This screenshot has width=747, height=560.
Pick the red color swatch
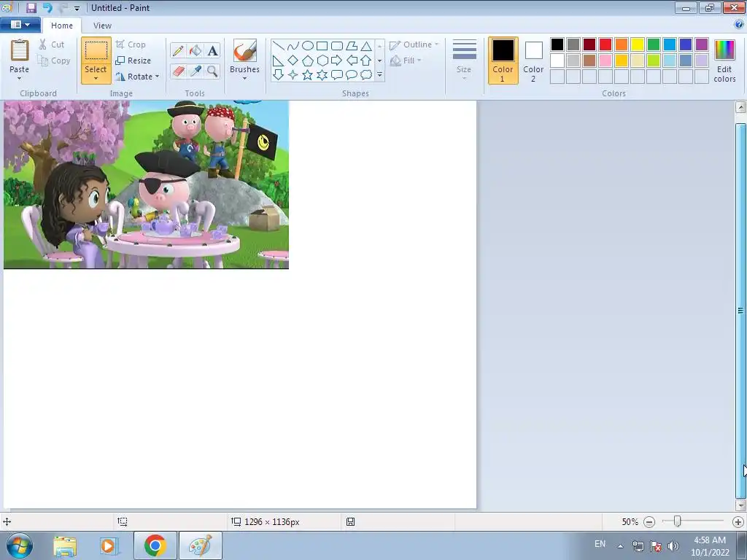click(x=605, y=44)
